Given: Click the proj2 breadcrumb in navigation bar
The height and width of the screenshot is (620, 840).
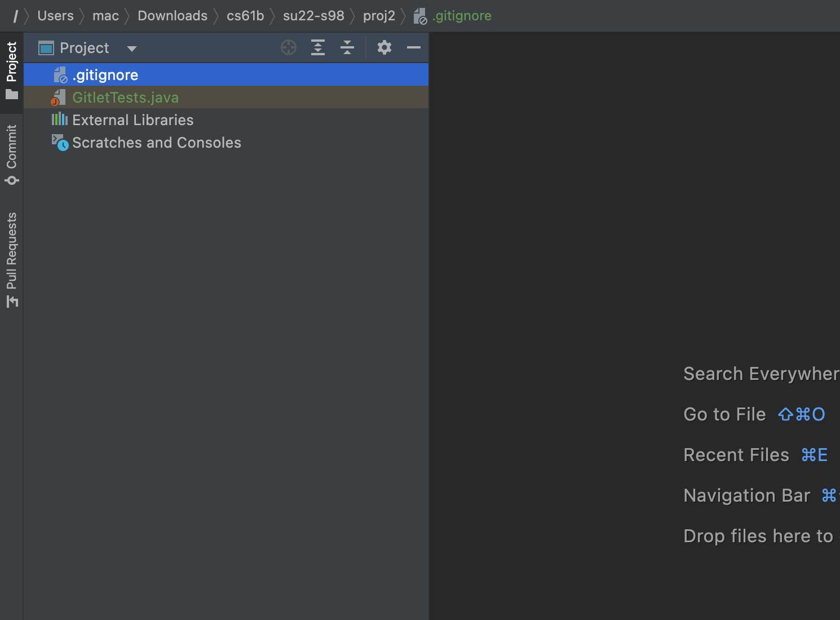Looking at the screenshot, I should coord(379,16).
